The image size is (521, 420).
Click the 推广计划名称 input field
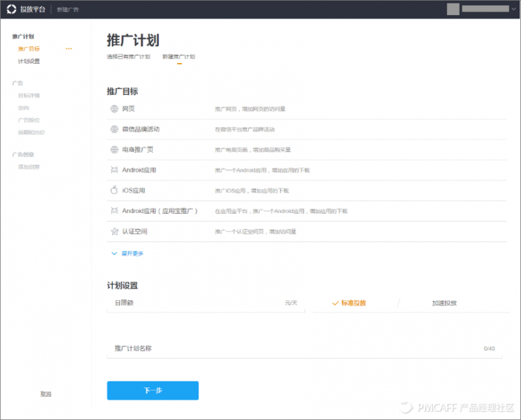pyautogui.click(x=305, y=348)
